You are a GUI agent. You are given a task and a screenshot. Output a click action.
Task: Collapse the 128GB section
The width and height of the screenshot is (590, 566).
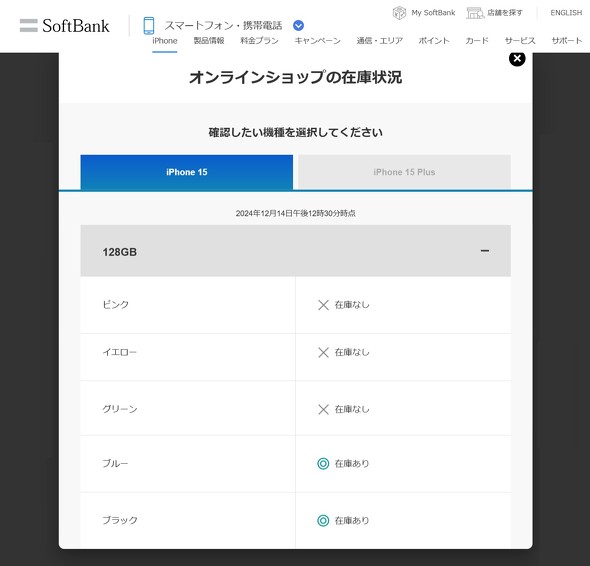pos(295,251)
